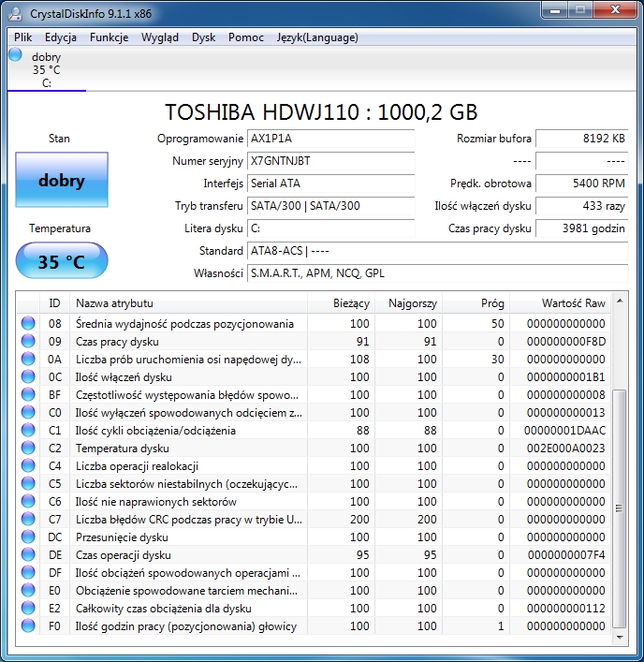The image size is (644, 662).
Task: Click the TOSHIBA HDWJ110 disk title
Action: (321, 112)
